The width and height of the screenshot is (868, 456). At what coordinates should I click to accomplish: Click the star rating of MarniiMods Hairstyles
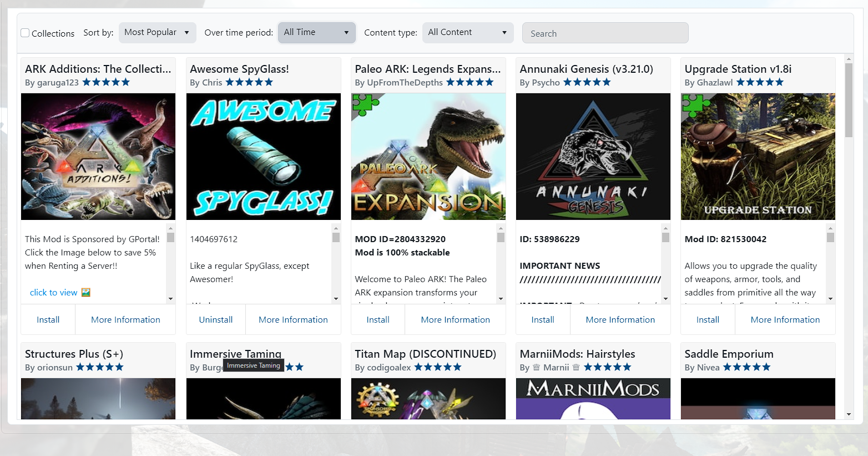point(608,367)
